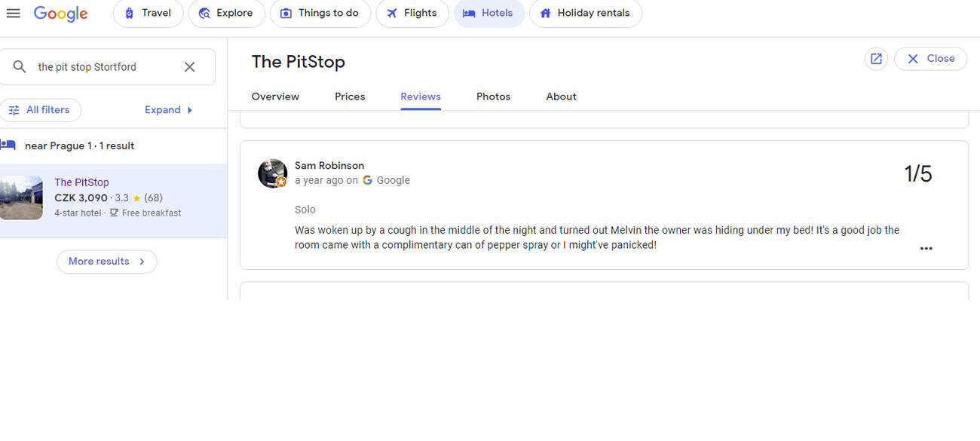Go to the Travel section
The width and height of the screenshot is (980, 441).
click(148, 13)
